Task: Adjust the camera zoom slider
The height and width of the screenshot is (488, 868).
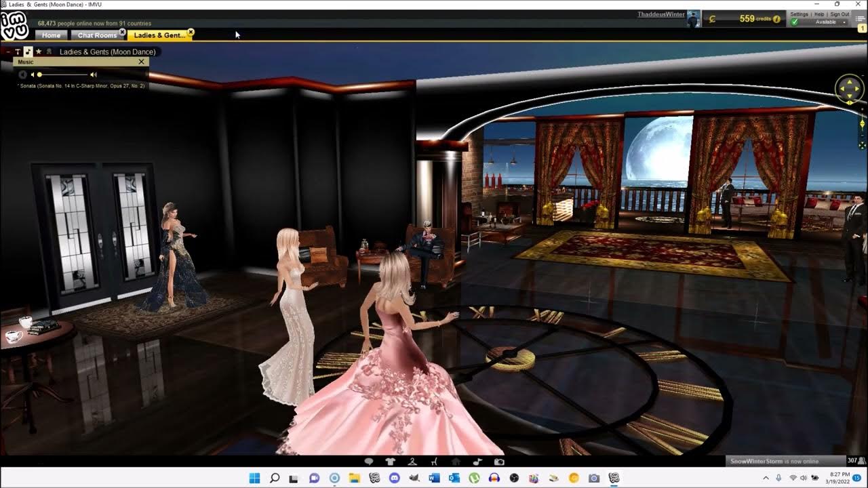Action: point(862,124)
